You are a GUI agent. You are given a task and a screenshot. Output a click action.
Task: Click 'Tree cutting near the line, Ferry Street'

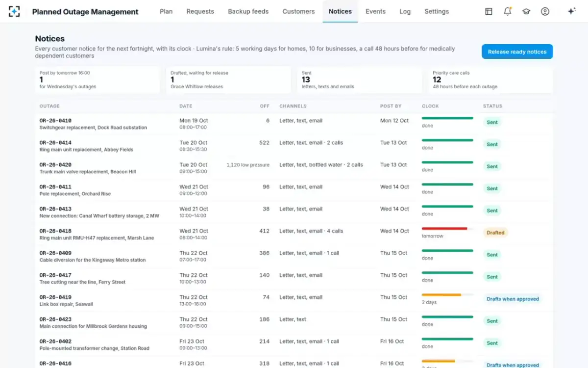pyautogui.click(x=82, y=282)
